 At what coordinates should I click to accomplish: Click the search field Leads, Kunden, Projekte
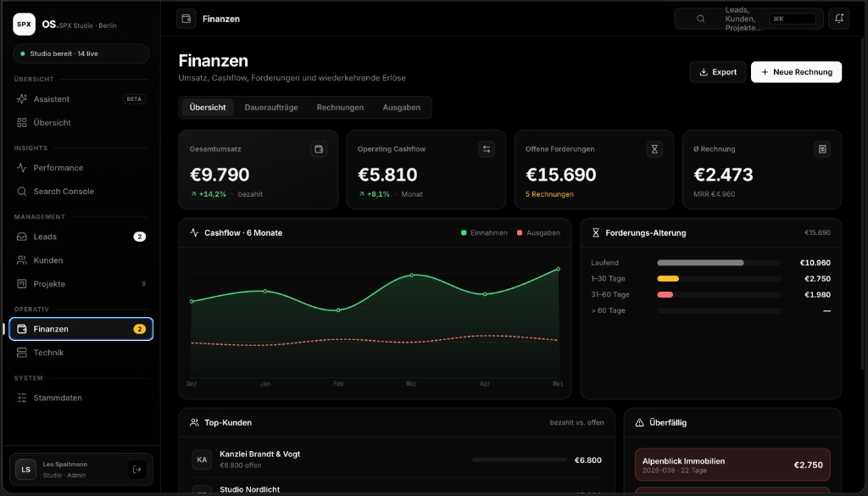click(x=748, y=19)
